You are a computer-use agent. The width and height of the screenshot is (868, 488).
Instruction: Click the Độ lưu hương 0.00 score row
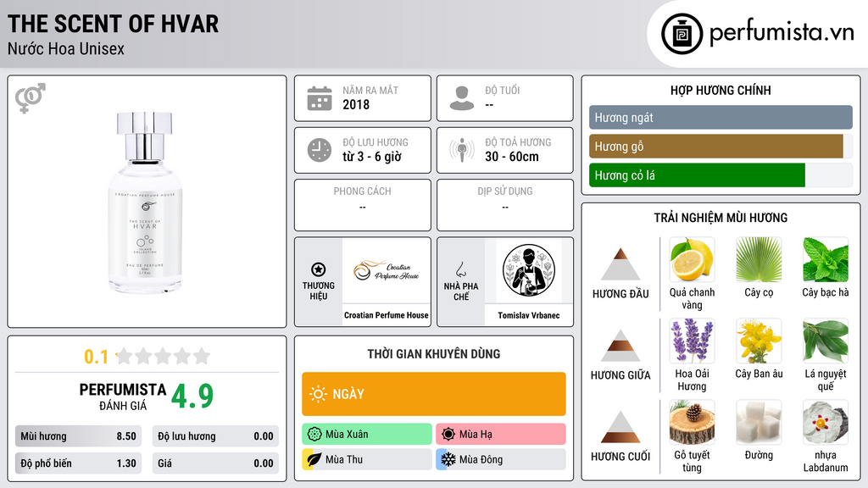pyautogui.click(x=215, y=436)
